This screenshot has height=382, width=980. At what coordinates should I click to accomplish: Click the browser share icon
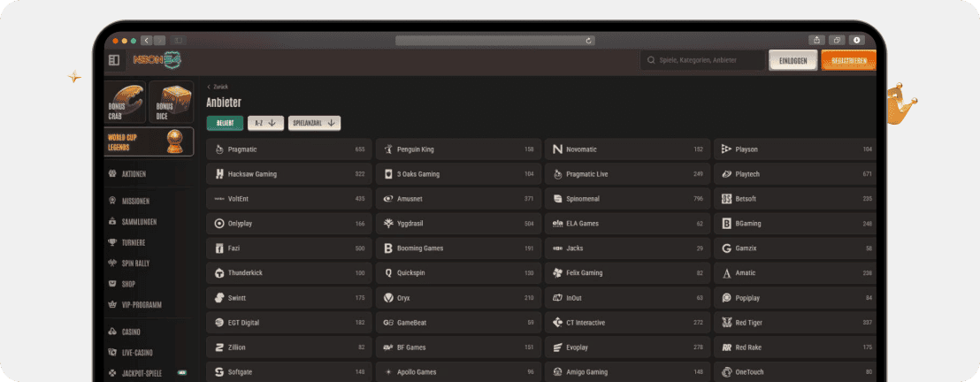[x=817, y=40]
